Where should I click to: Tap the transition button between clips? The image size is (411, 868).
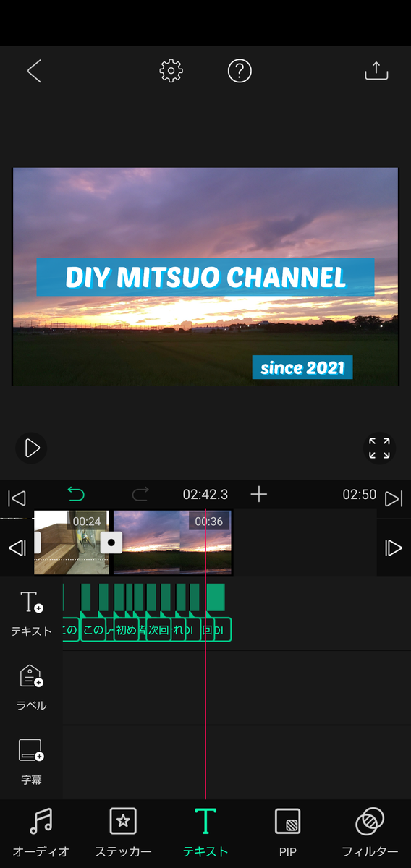click(x=111, y=542)
